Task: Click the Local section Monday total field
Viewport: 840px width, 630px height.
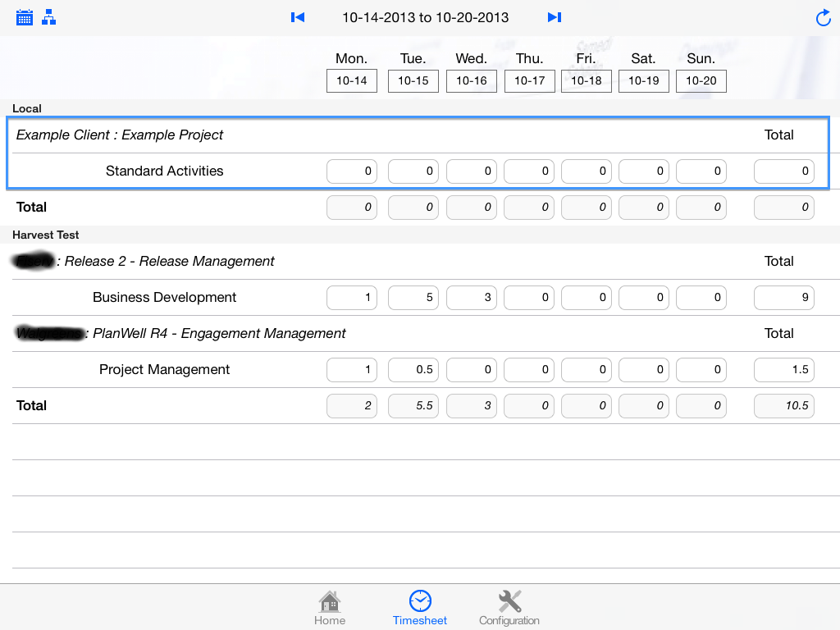Action: (352, 208)
